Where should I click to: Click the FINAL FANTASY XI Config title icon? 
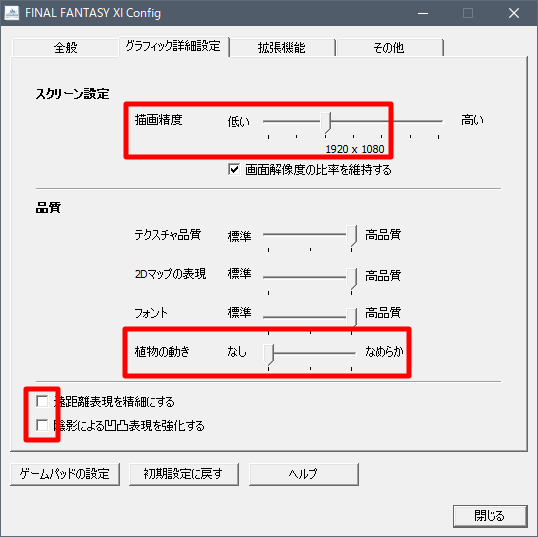point(12,13)
